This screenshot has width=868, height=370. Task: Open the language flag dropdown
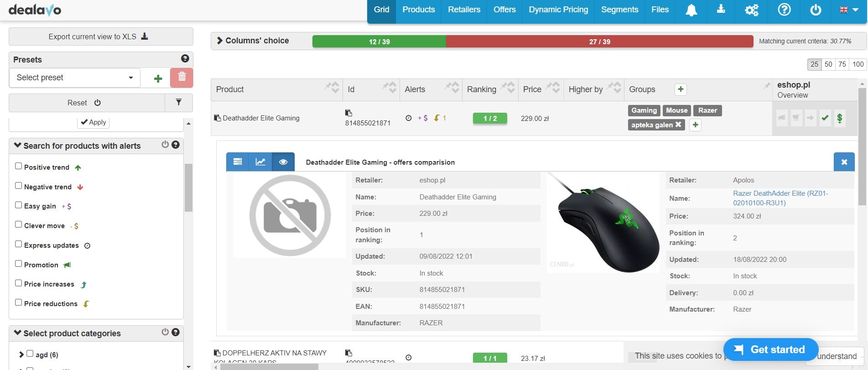click(x=849, y=10)
